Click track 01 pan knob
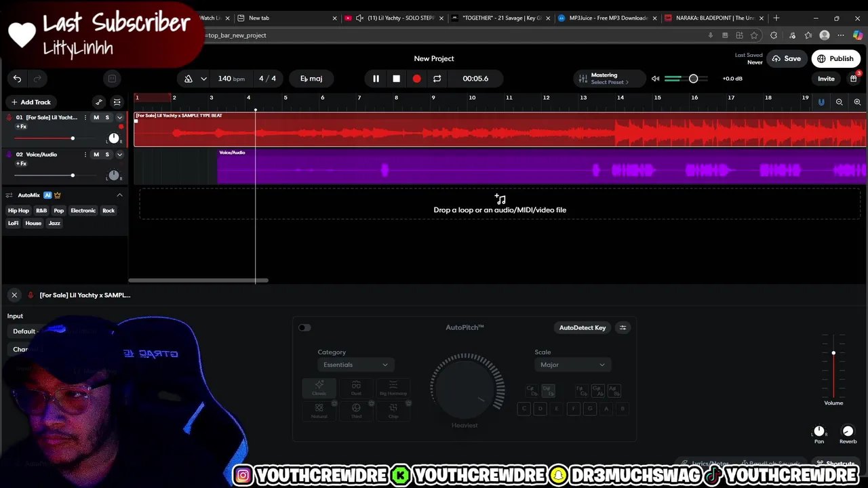The width and height of the screenshot is (868, 488). 114,138
